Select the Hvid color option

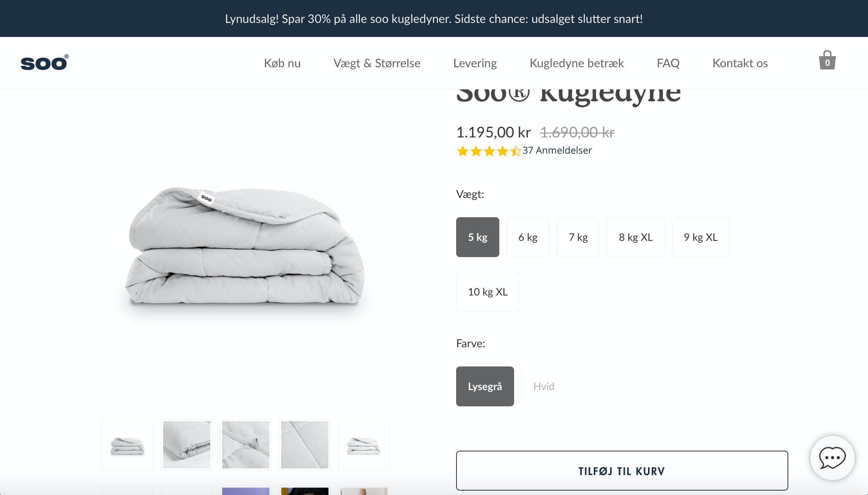point(544,386)
